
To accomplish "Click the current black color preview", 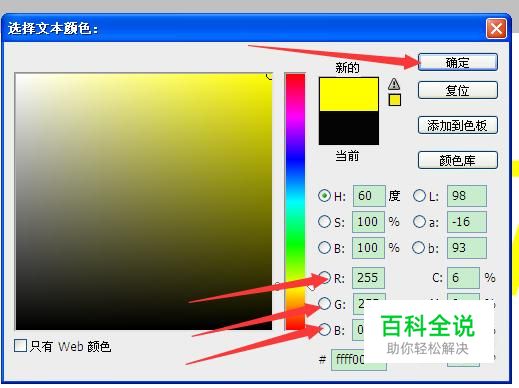I will [x=349, y=128].
